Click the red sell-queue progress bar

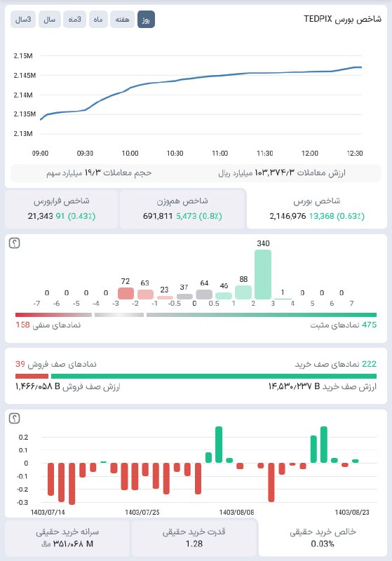pos(32,376)
